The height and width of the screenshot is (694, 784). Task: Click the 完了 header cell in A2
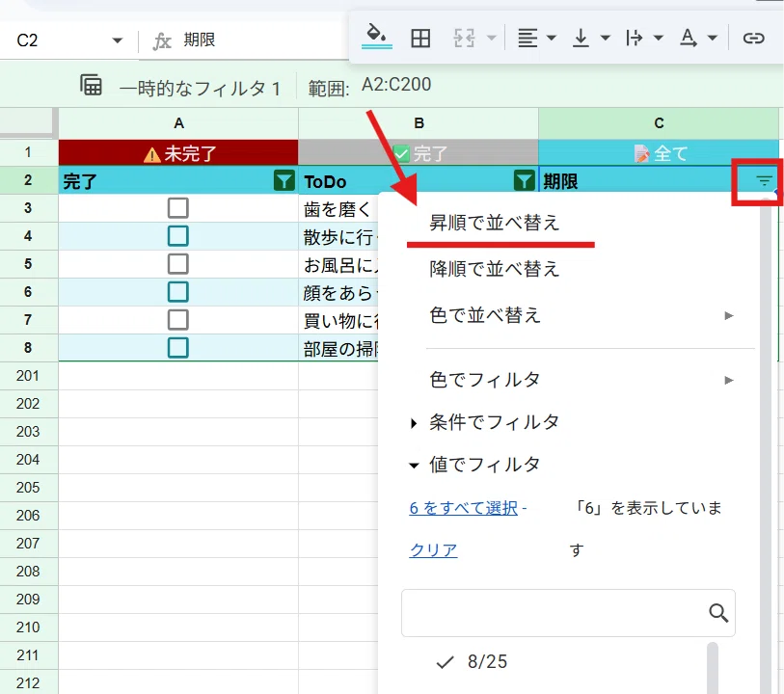click(178, 180)
